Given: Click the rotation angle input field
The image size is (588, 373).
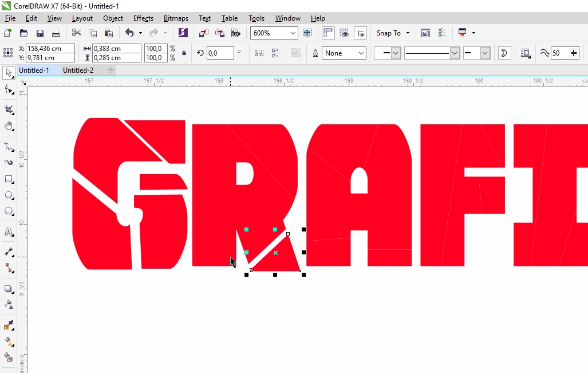Looking at the screenshot, I should (x=220, y=53).
